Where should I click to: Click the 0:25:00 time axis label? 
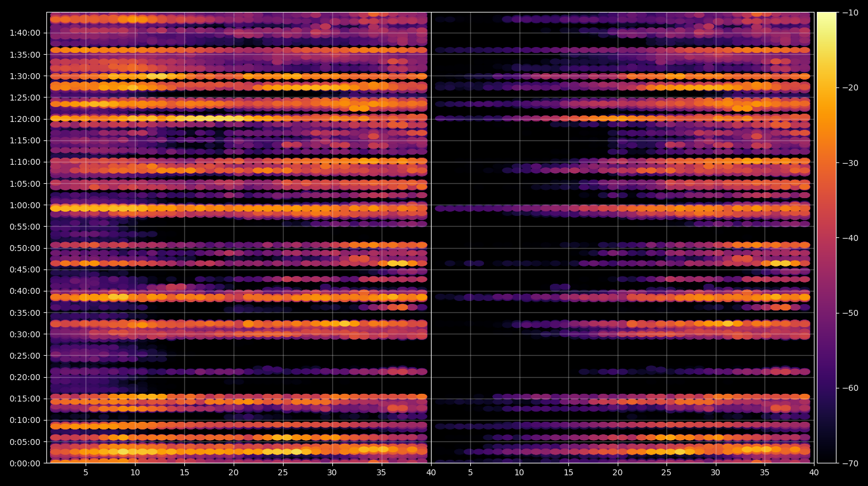pos(25,356)
